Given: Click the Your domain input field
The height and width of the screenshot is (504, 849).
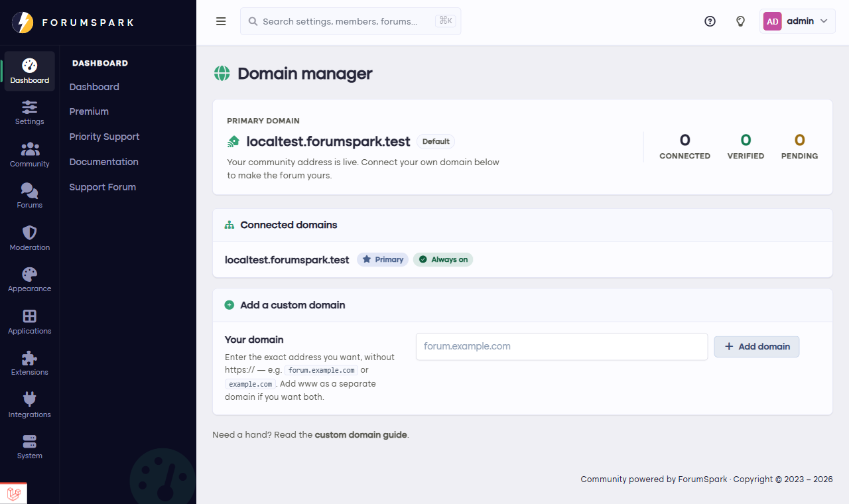Looking at the screenshot, I should click(562, 346).
